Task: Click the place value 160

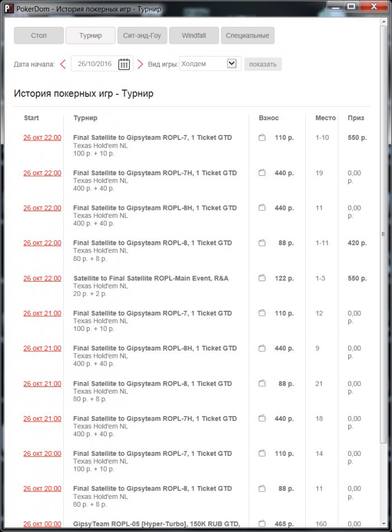Action: (321, 524)
